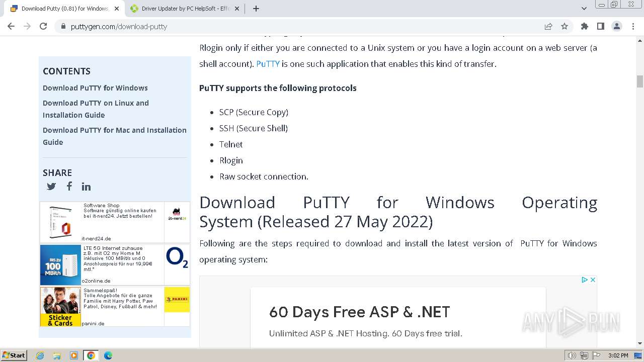Close the Download Putty tab
This screenshot has height=362, width=644.
coord(117,9)
